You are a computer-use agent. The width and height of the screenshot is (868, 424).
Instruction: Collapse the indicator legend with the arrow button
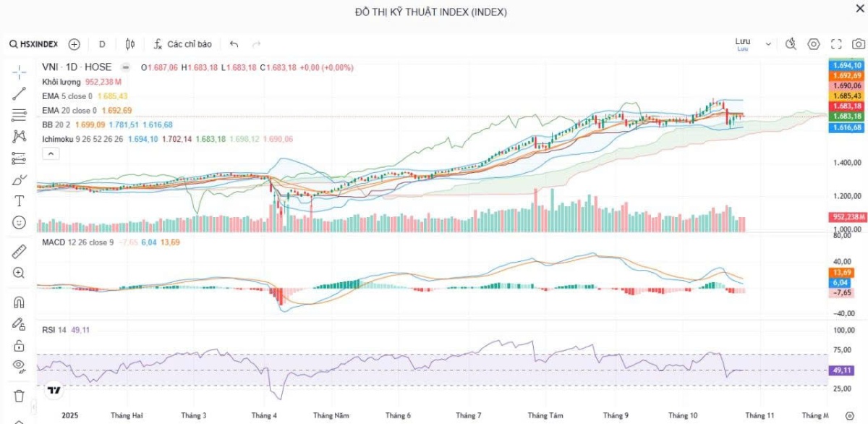tap(50, 153)
